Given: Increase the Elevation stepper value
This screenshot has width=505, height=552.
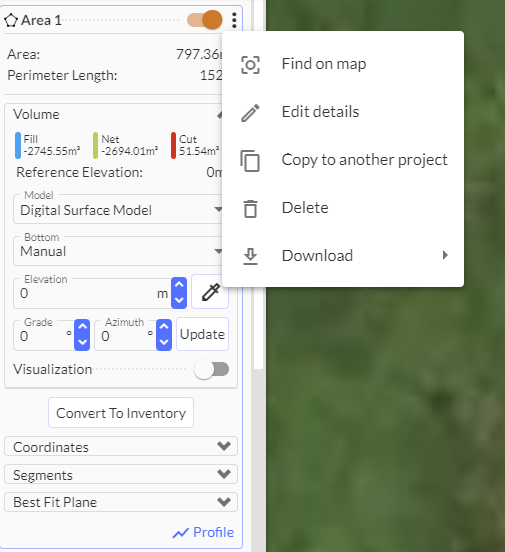Looking at the screenshot, I should click(179, 285).
